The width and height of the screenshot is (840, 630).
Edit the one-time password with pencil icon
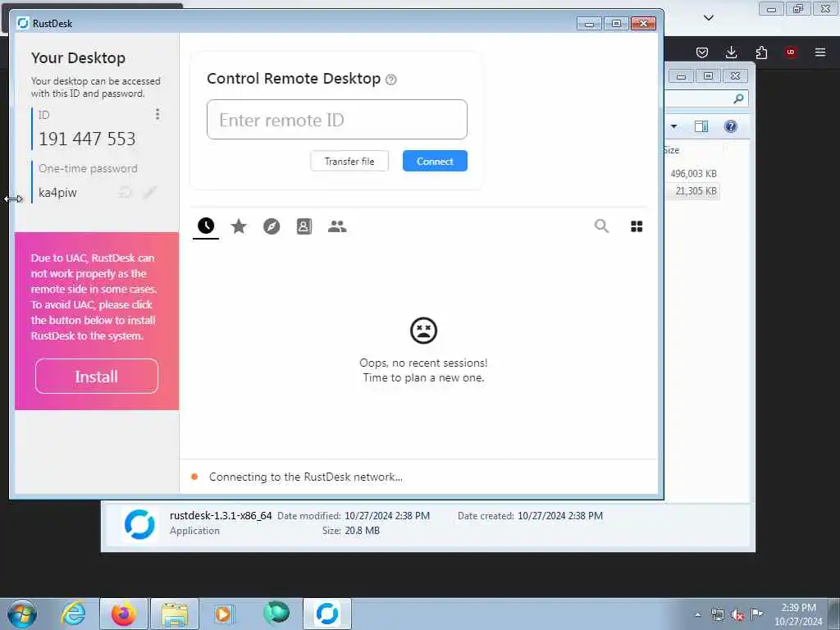(150, 192)
